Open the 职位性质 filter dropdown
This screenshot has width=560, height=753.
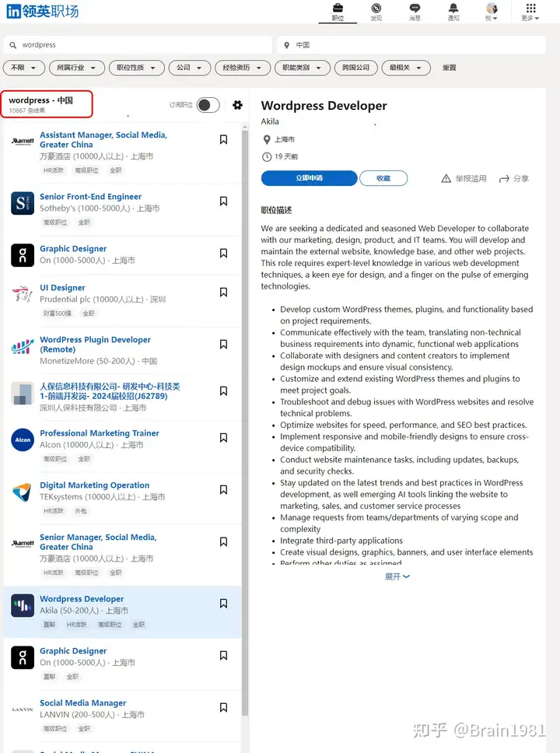(x=136, y=68)
